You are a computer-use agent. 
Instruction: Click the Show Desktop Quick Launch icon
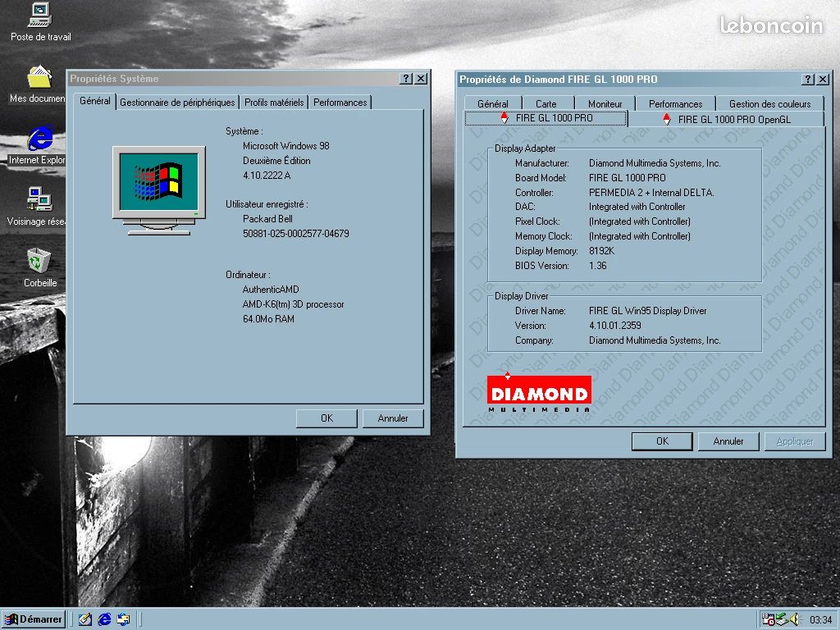click(85, 619)
